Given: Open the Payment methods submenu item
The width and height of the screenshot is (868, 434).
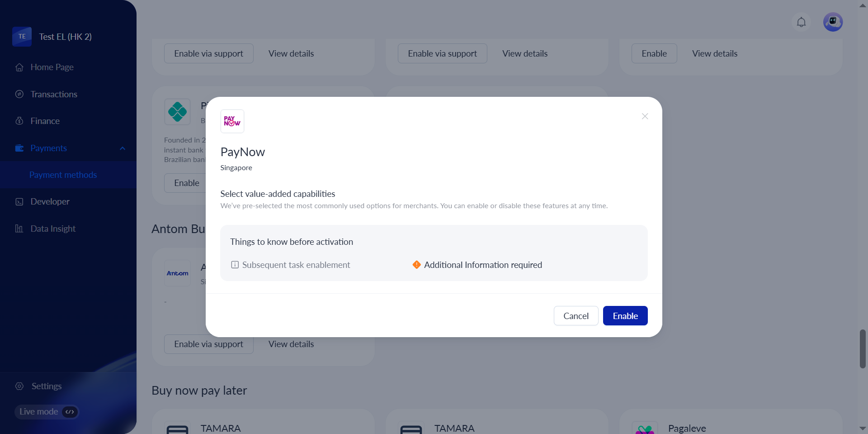Looking at the screenshot, I should 63,175.
